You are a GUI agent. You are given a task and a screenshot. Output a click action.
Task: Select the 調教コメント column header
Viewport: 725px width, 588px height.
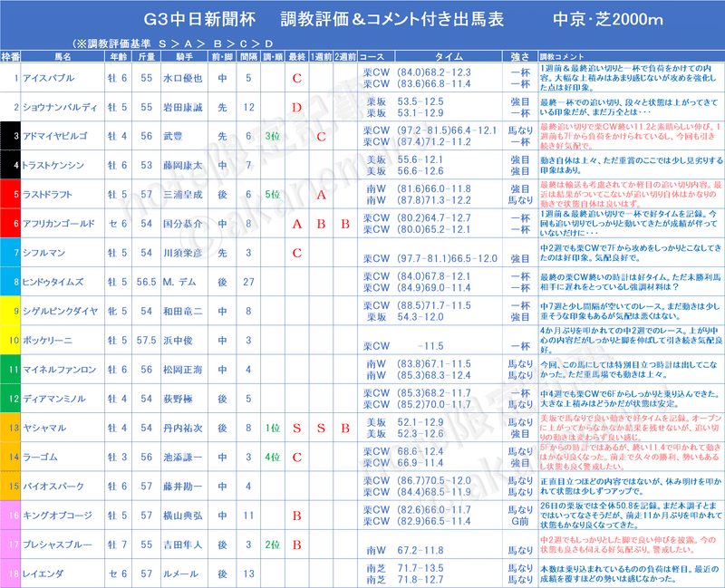click(562, 57)
